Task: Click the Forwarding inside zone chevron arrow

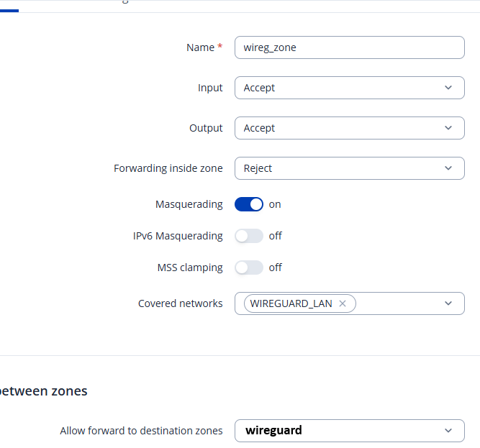Action: point(448,168)
